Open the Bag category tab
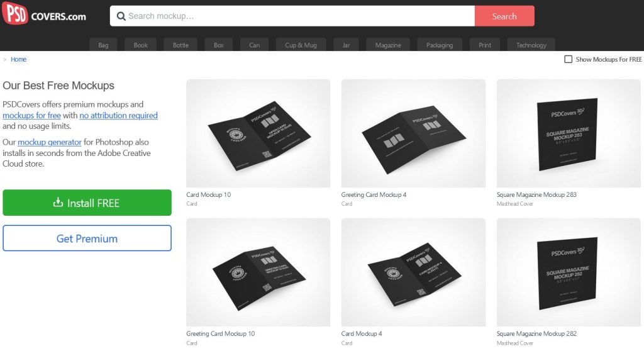The height and width of the screenshot is (351, 644). [x=103, y=45]
